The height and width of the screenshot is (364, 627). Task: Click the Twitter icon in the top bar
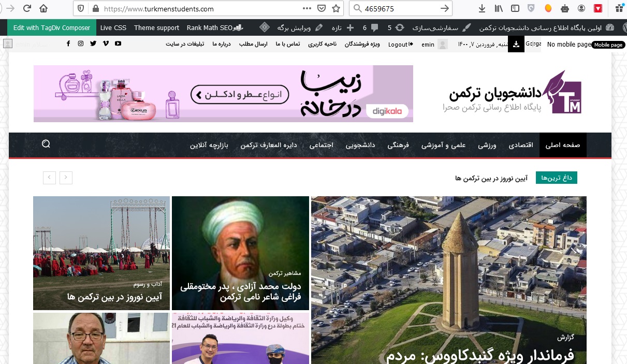[x=93, y=43]
